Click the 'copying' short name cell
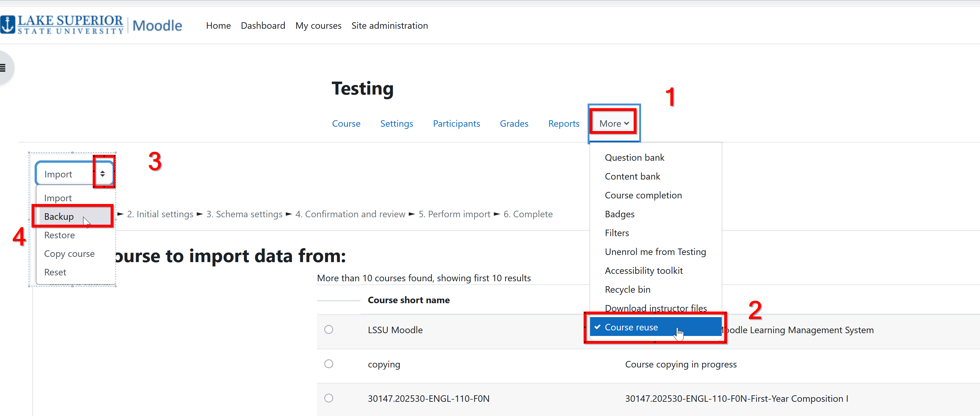 (x=383, y=364)
